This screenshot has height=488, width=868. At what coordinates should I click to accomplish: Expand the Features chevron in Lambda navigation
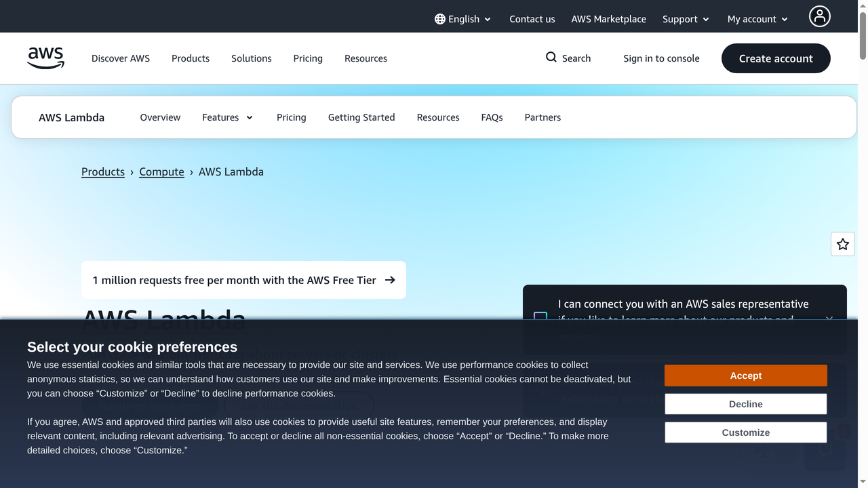(250, 117)
